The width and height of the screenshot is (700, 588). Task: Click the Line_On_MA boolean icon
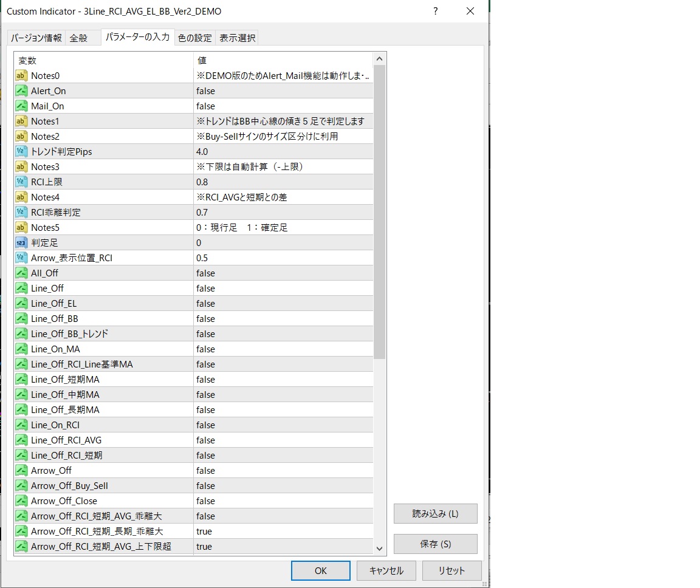(x=21, y=349)
